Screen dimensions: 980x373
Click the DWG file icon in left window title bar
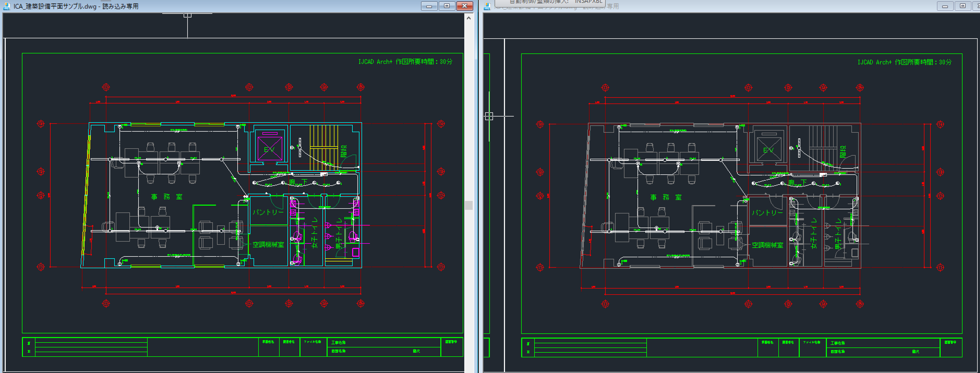click(7, 6)
